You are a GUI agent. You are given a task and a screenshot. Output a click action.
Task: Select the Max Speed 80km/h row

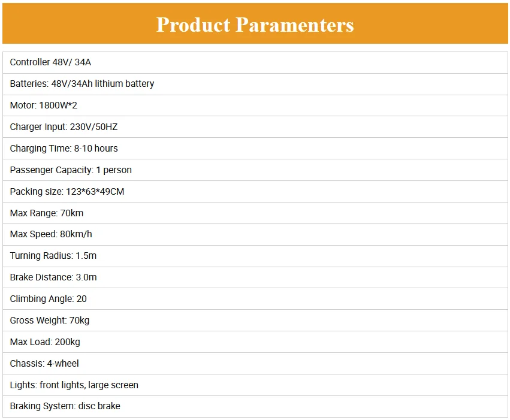(x=255, y=234)
